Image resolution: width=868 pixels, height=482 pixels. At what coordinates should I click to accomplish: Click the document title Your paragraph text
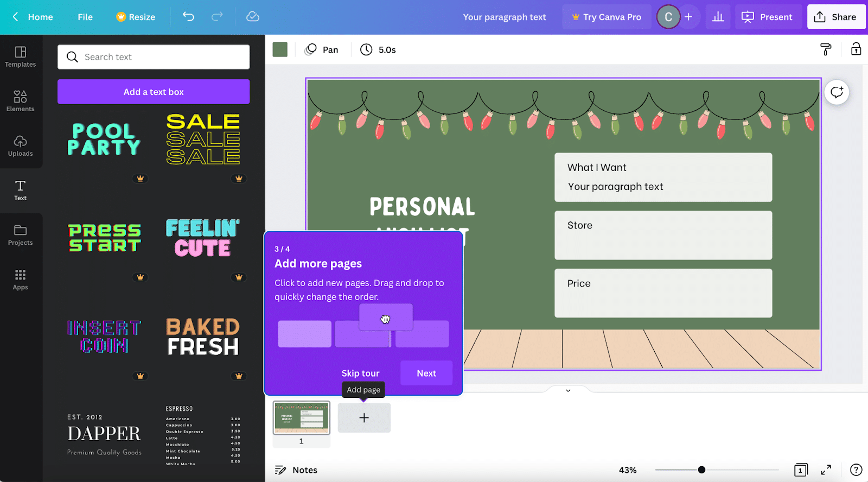[505, 17]
